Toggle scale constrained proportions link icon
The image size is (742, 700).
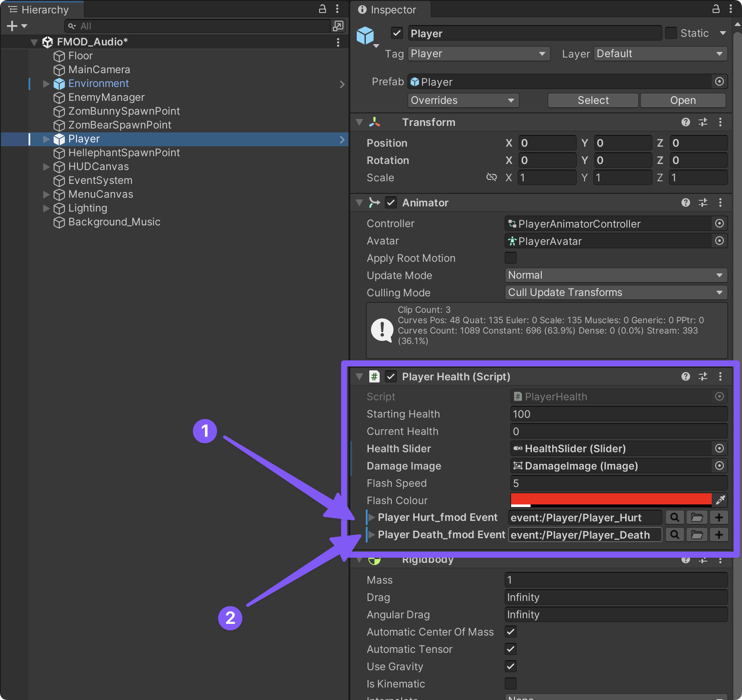pyautogui.click(x=492, y=177)
